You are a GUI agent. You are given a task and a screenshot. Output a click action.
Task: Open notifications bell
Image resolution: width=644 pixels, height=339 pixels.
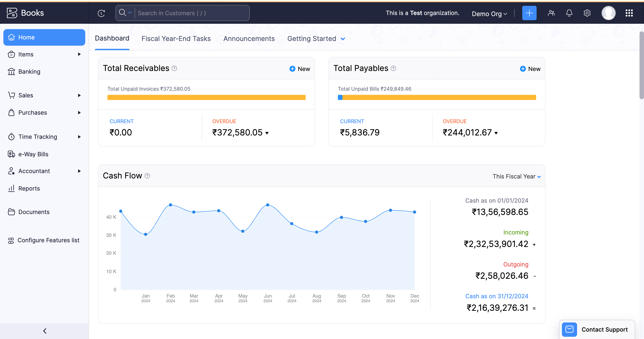(x=569, y=13)
